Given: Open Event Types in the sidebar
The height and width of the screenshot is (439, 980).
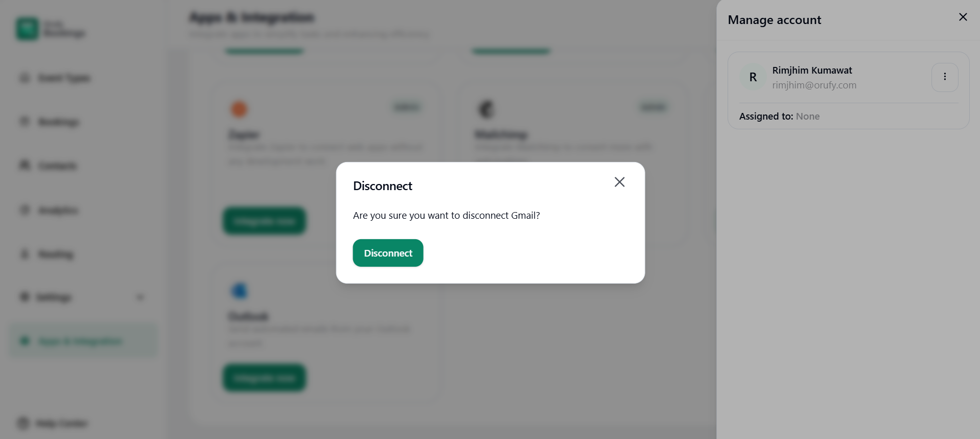Looking at the screenshot, I should click(x=64, y=78).
